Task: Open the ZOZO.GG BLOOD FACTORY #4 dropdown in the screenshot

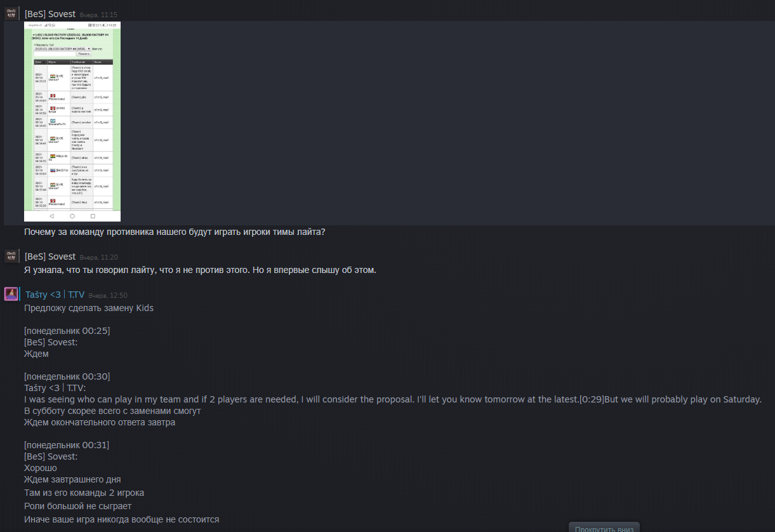Action: pos(62,49)
